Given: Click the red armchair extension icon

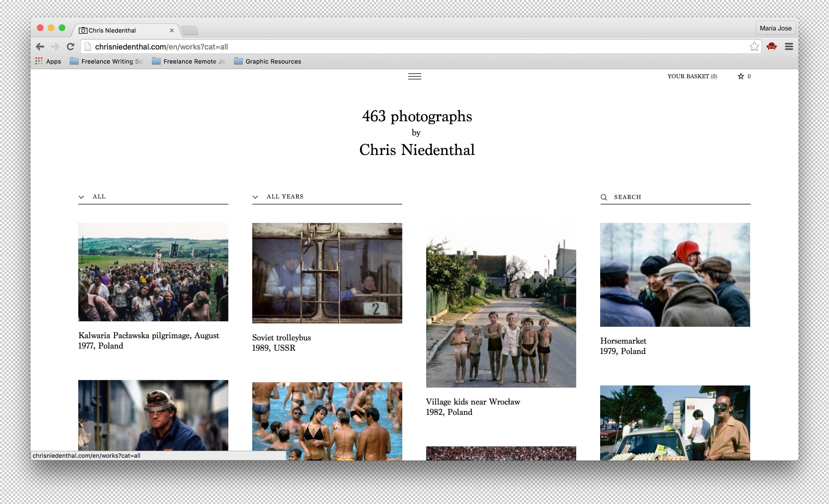Looking at the screenshot, I should (771, 46).
